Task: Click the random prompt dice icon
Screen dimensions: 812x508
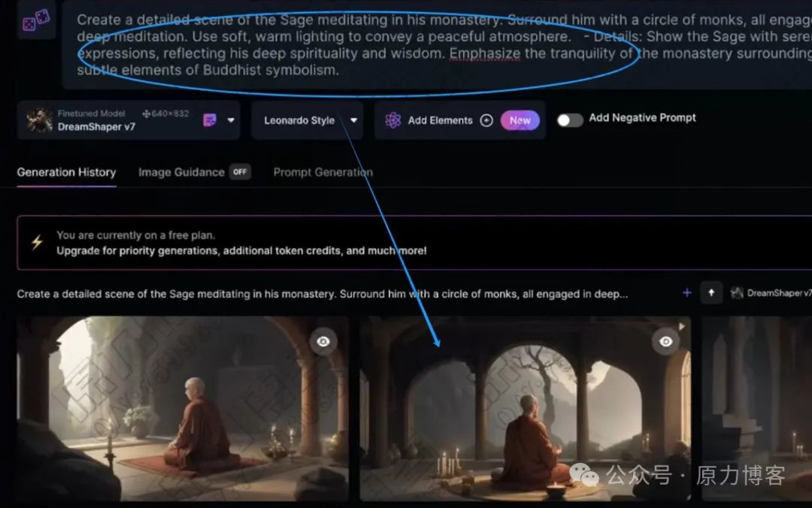Action: [36, 20]
